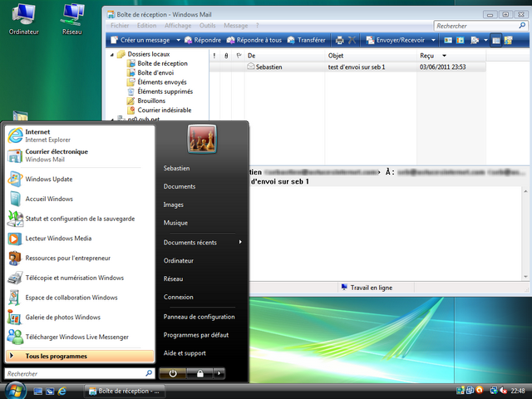Image resolution: width=532 pixels, height=399 pixels.
Task: Click the preview pane scrollbar down arrow
Action: pos(525,277)
